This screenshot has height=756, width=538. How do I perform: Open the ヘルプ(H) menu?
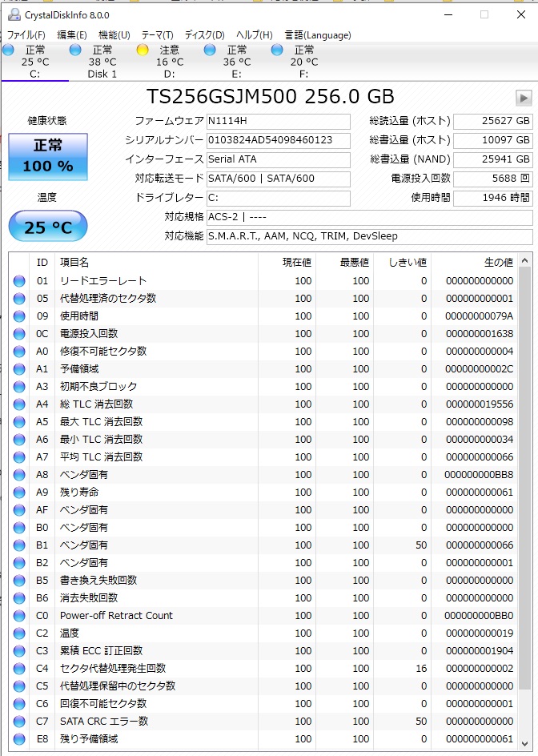[254, 35]
